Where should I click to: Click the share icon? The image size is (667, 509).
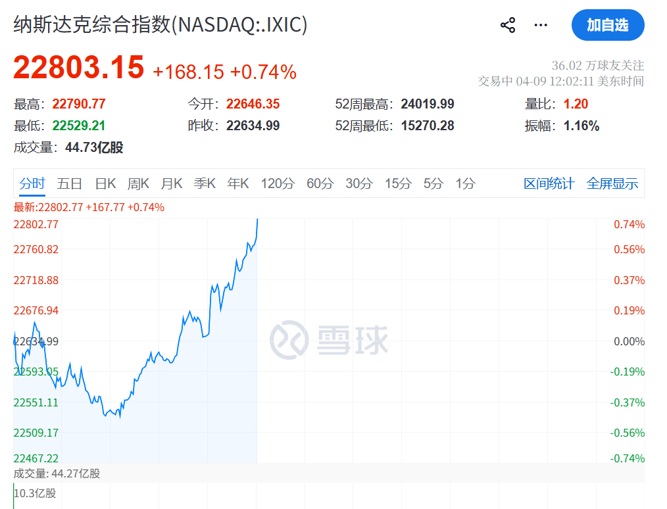[x=508, y=25]
